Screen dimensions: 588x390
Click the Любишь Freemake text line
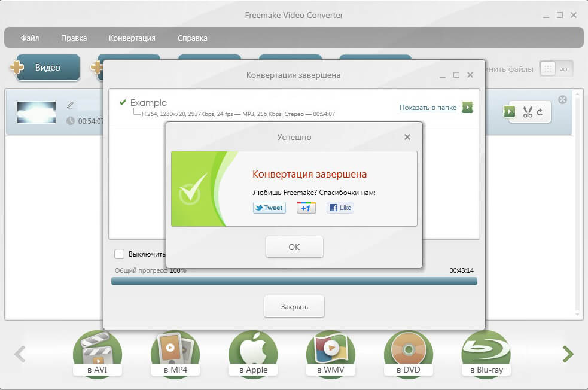pos(314,193)
